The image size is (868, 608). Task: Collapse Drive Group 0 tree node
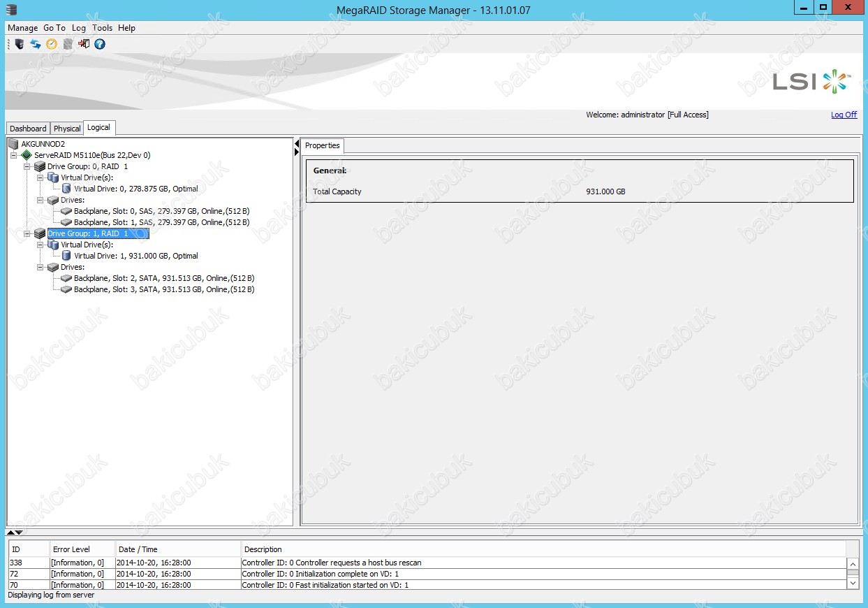[x=27, y=167]
